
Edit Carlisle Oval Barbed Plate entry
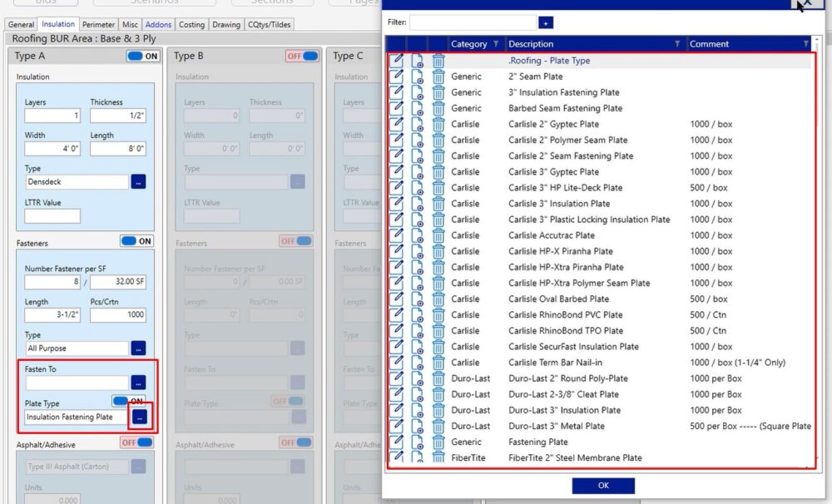click(396, 299)
